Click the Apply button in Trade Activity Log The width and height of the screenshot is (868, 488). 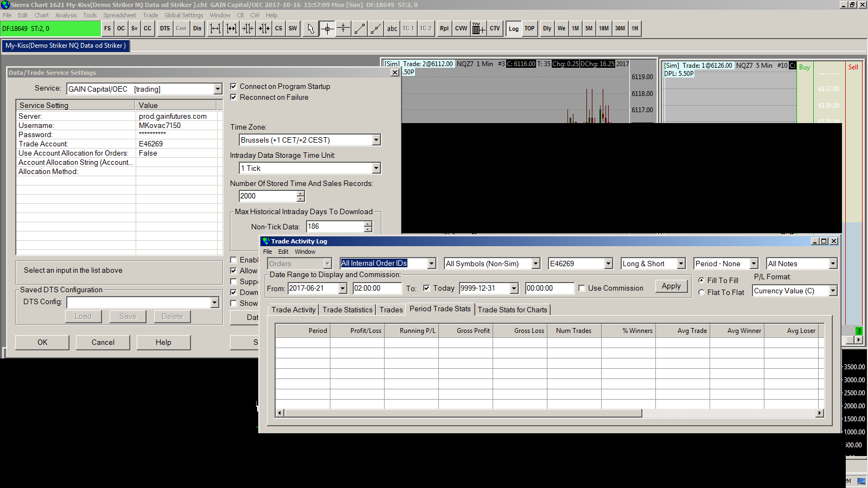click(671, 286)
